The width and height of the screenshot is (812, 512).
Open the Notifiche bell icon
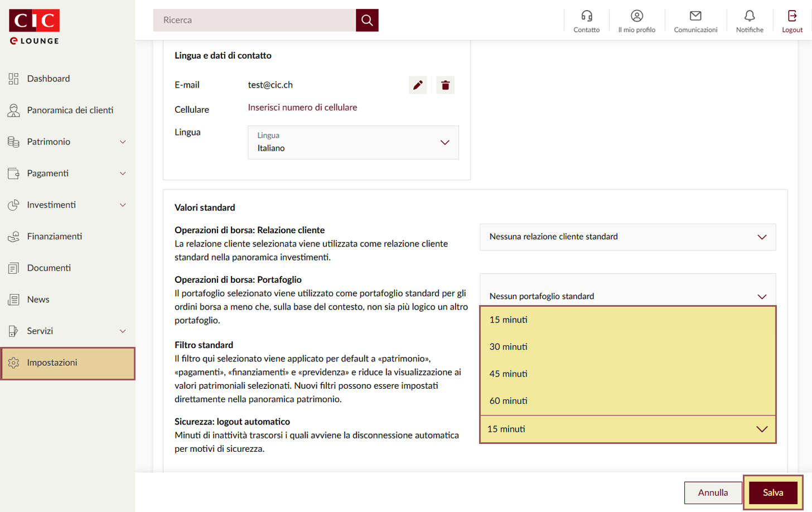(749, 16)
